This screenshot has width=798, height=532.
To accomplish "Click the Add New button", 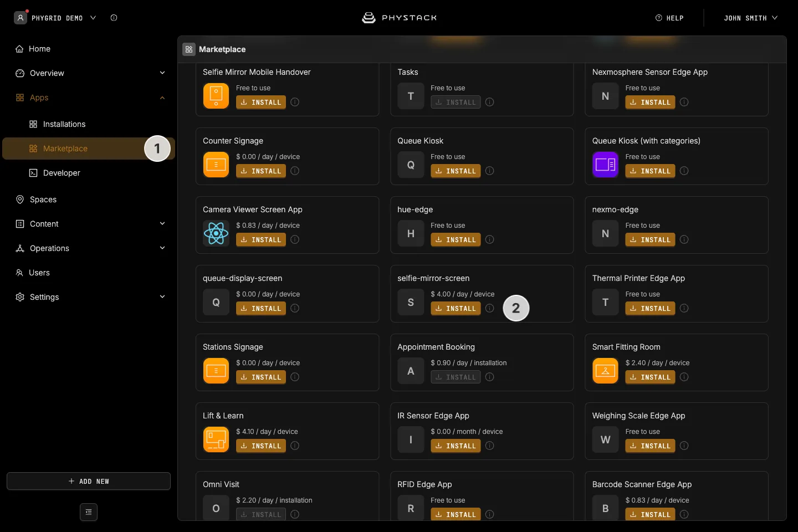I will click(89, 481).
